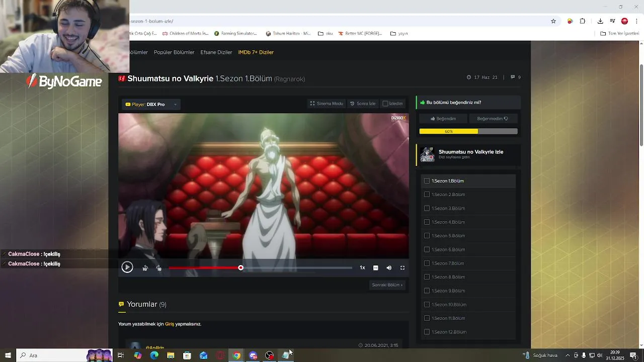Mute the video player volume
Screen dimensions: 644x362
point(389,268)
